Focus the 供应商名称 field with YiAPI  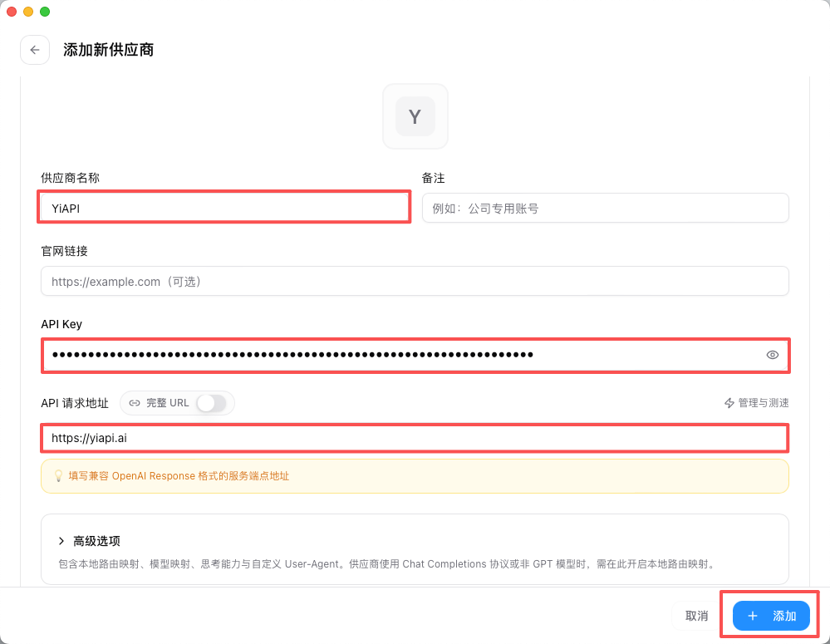[224, 208]
